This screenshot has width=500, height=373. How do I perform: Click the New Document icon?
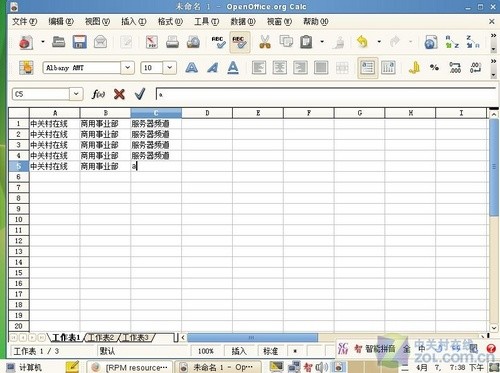click(x=26, y=42)
